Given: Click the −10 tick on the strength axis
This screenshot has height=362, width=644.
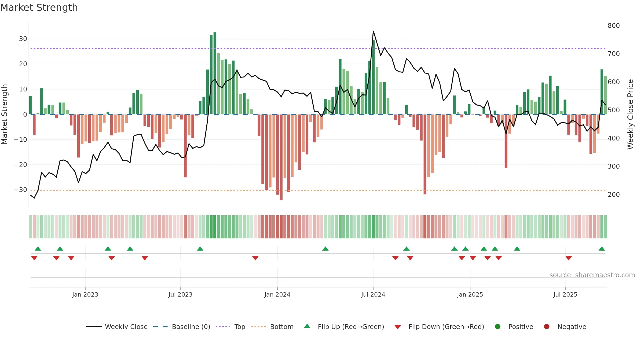Looking at the screenshot, I should click(x=21, y=139).
